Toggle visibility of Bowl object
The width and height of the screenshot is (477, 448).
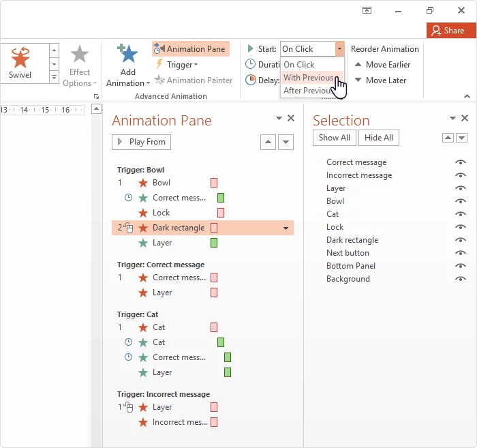coord(461,201)
